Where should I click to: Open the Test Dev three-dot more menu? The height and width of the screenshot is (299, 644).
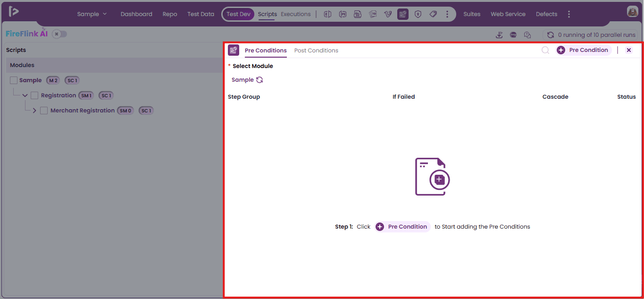point(447,14)
